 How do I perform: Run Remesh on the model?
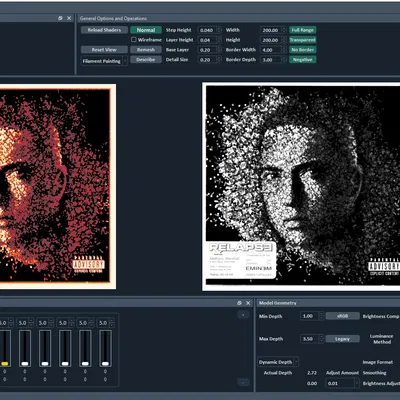point(146,50)
